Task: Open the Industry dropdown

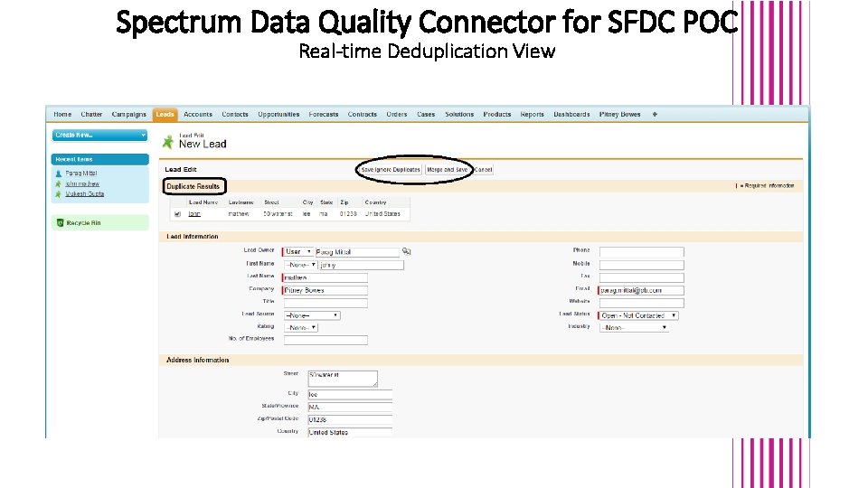Action: coord(634,327)
